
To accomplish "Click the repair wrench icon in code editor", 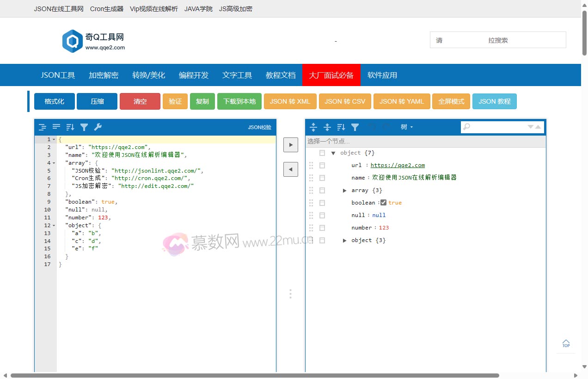I will [x=98, y=127].
